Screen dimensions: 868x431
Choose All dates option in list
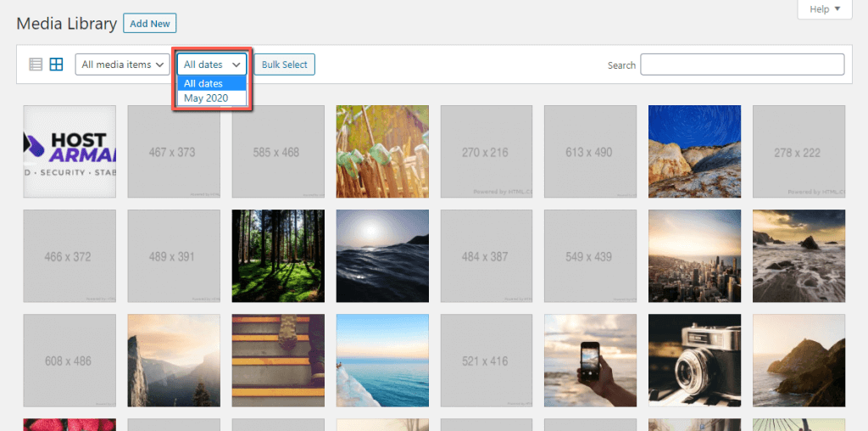[211, 83]
